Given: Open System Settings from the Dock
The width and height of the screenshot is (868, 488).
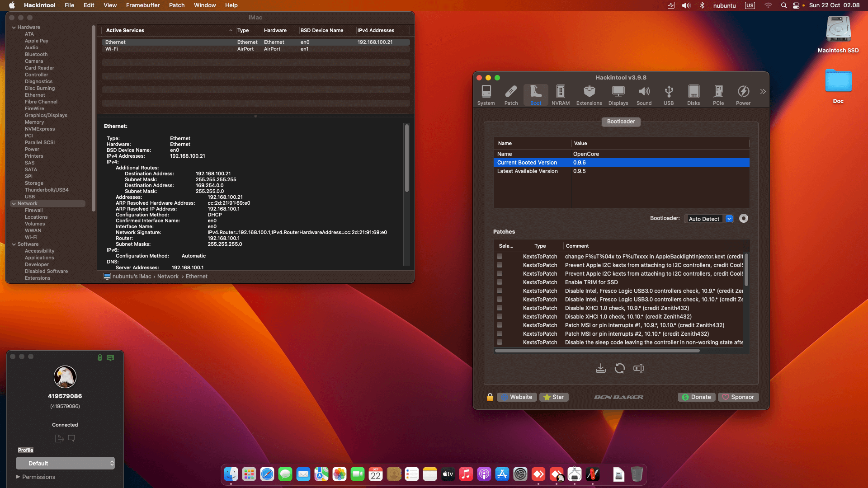Looking at the screenshot, I should point(520,474).
